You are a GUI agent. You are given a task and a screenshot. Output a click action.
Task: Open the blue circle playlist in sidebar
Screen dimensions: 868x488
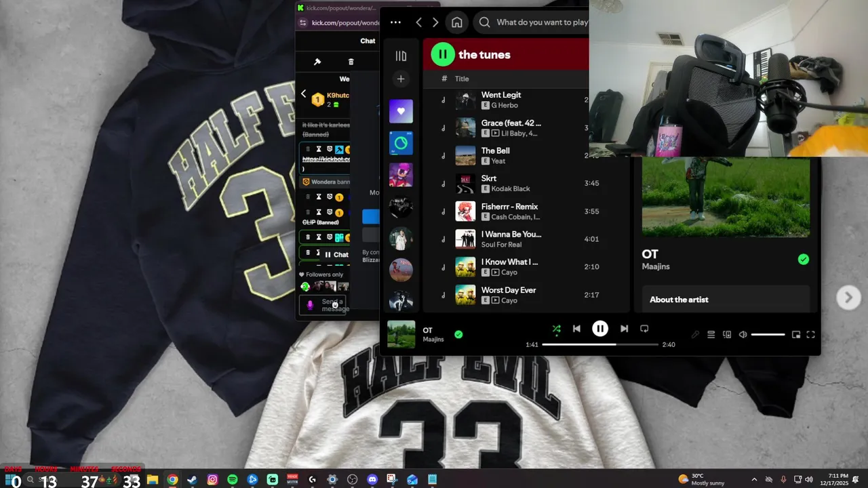coord(401,143)
